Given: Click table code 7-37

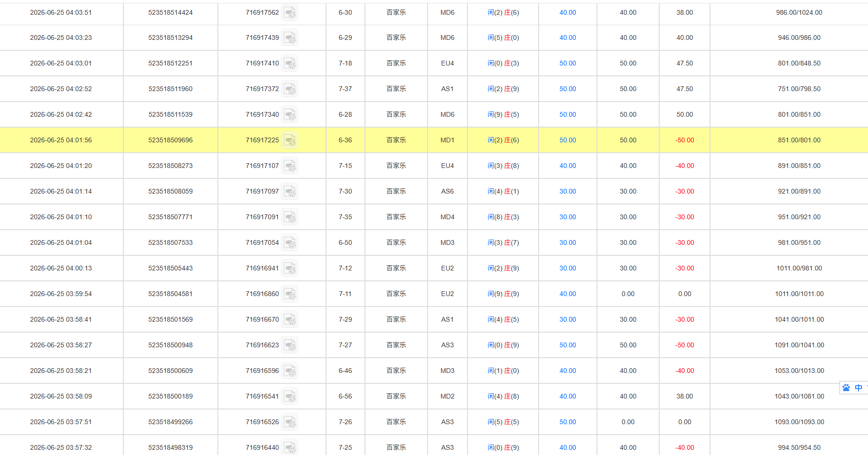Looking at the screenshot, I should tap(345, 89).
